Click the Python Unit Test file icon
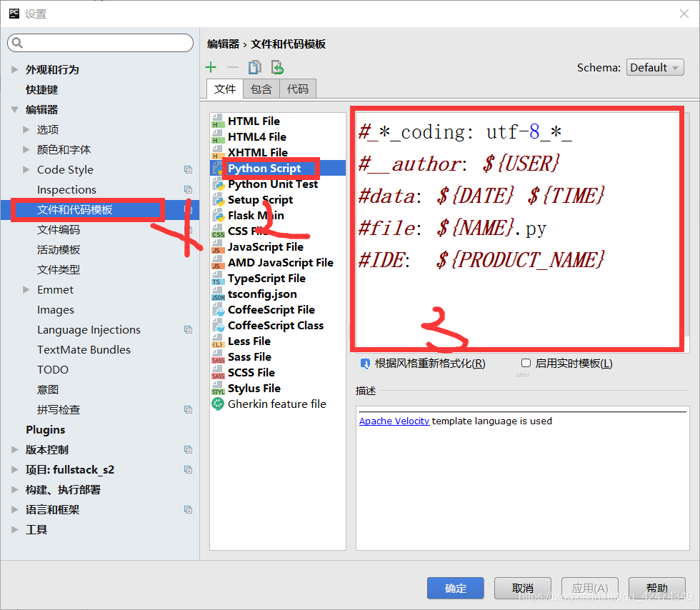 click(x=219, y=184)
